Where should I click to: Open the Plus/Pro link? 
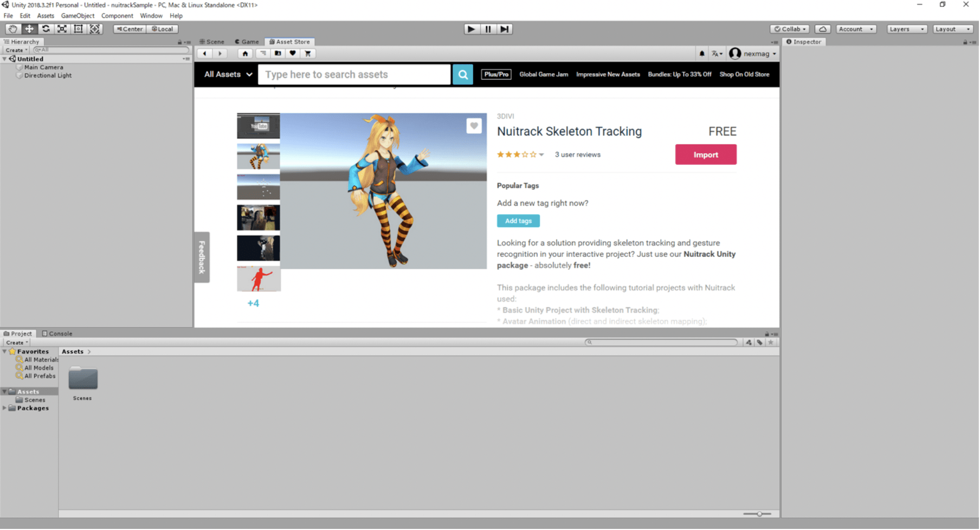click(497, 75)
